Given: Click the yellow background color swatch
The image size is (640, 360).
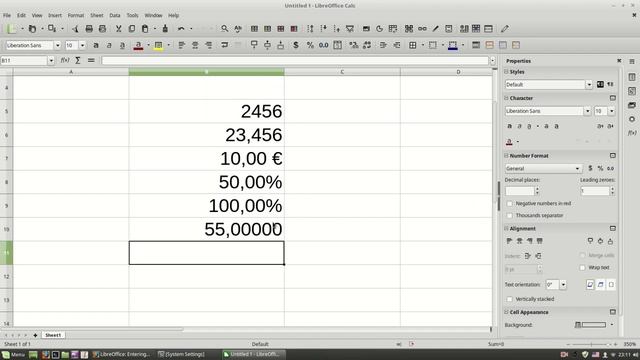Looking at the screenshot, I should click(x=158, y=45).
